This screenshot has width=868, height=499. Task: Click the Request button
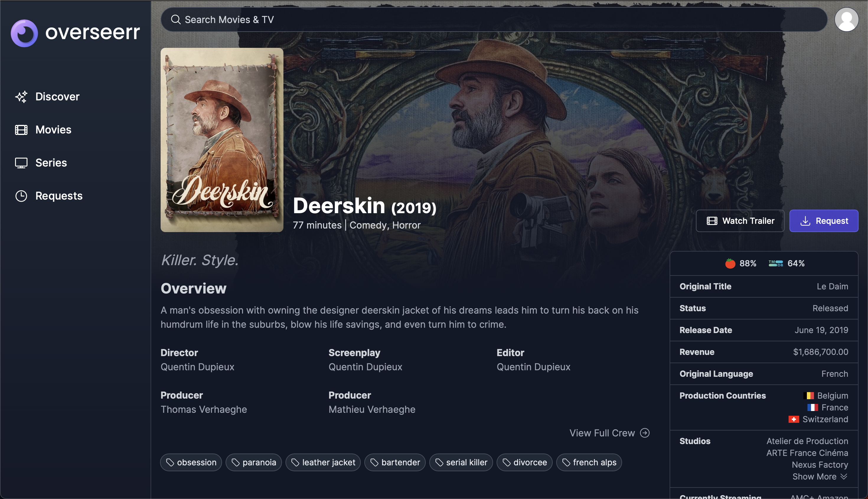pyautogui.click(x=824, y=221)
